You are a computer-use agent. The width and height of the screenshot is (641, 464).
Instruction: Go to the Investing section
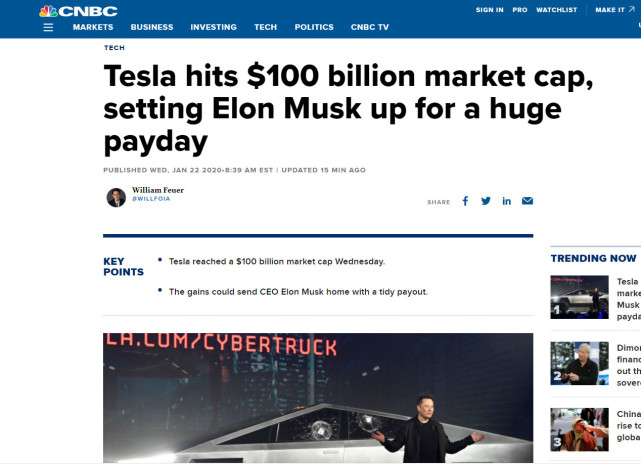click(213, 27)
